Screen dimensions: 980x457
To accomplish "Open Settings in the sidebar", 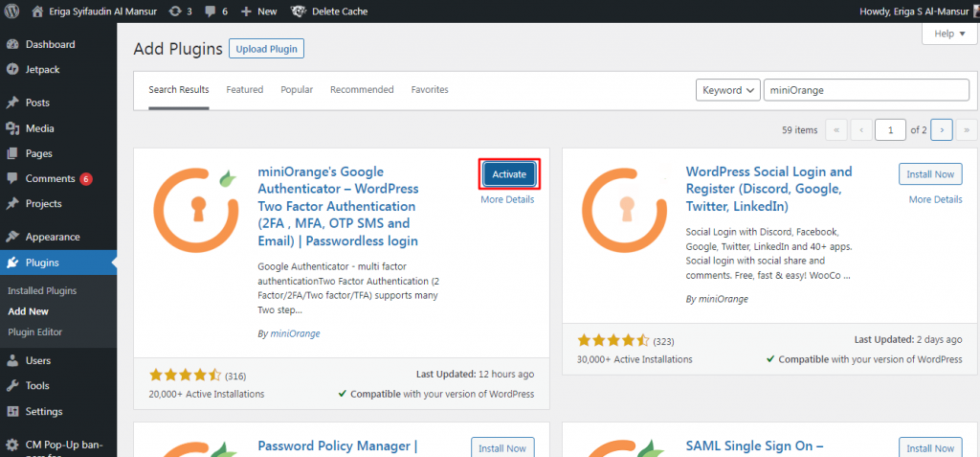I will coord(44,411).
